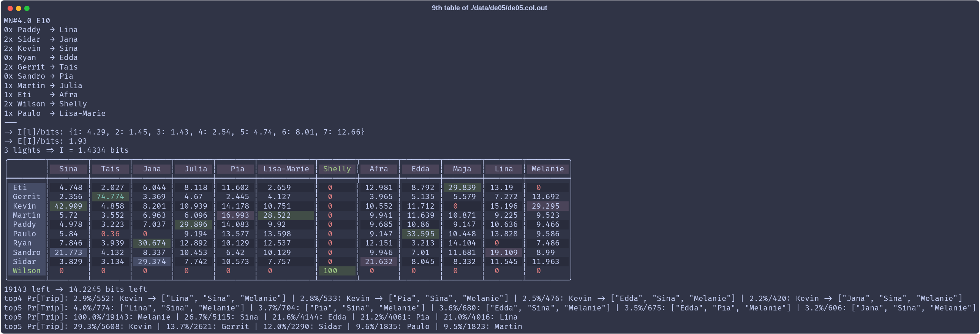Click the highlighted cell '33.595'
Screen dimensions: 980x334
point(420,234)
